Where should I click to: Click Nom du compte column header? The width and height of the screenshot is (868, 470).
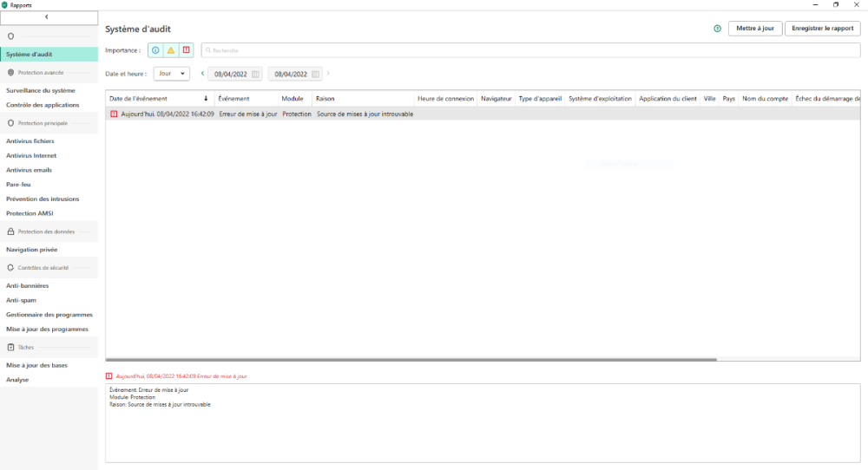765,99
